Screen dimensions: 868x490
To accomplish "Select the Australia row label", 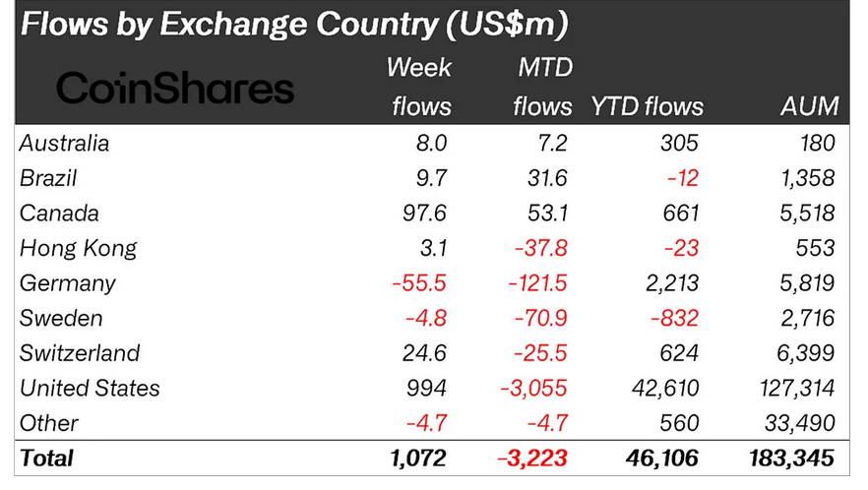I will pyautogui.click(x=65, y=144).
